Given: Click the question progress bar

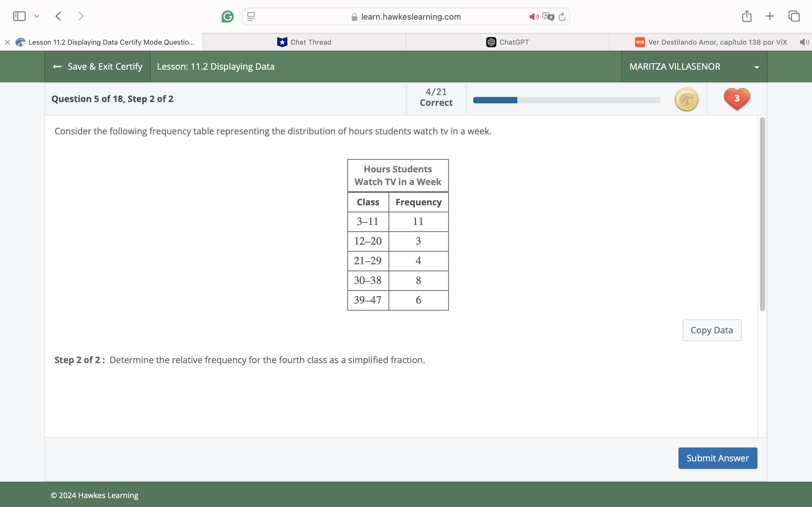Looking at the screenshot, I should [566, 99].
